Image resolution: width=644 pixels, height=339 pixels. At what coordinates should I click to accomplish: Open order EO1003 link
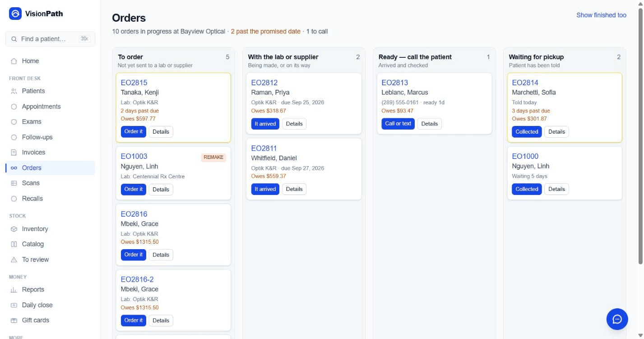click(x=134, y=157)
